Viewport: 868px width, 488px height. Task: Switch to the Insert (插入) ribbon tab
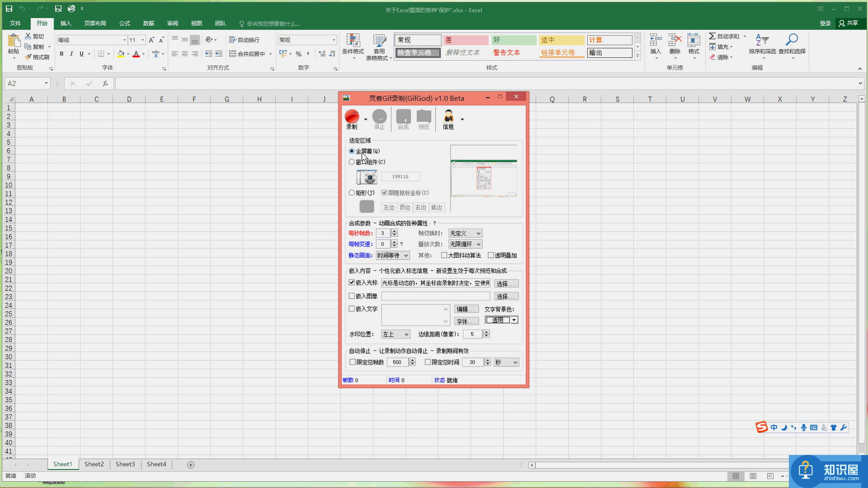[66, 23]
